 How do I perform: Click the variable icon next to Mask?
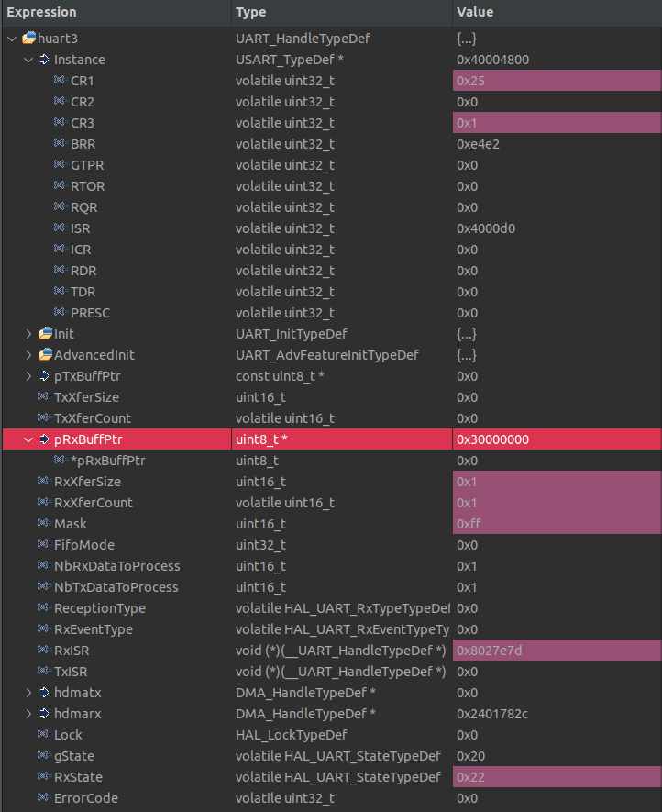click(x=43, y=524)
